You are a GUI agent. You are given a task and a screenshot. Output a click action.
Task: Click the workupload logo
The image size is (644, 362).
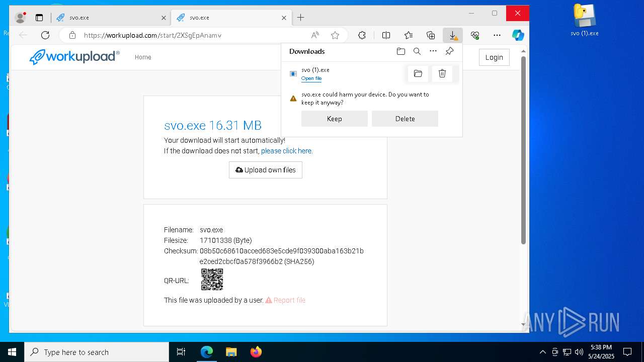tap(74, 57)
